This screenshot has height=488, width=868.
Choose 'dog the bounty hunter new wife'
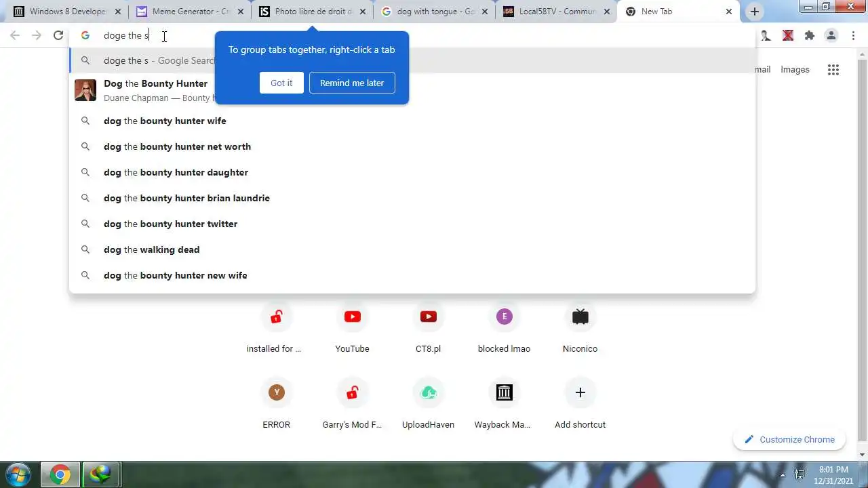point(412,275)
